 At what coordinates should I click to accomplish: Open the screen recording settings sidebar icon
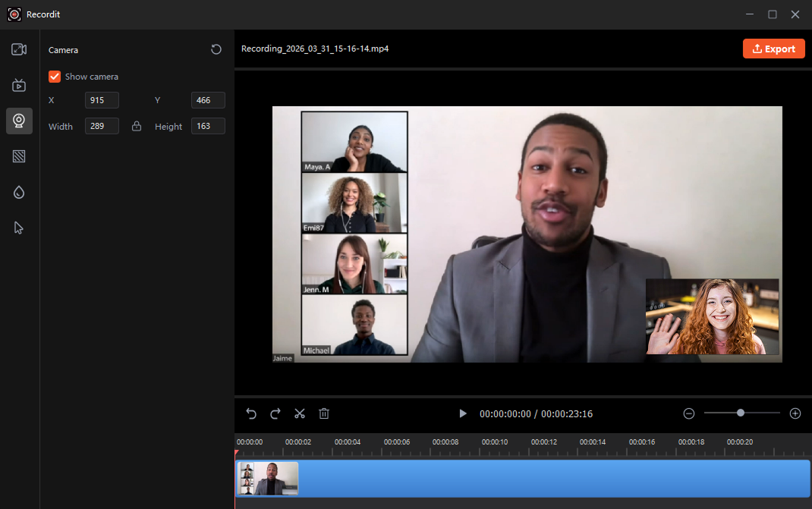19,50
